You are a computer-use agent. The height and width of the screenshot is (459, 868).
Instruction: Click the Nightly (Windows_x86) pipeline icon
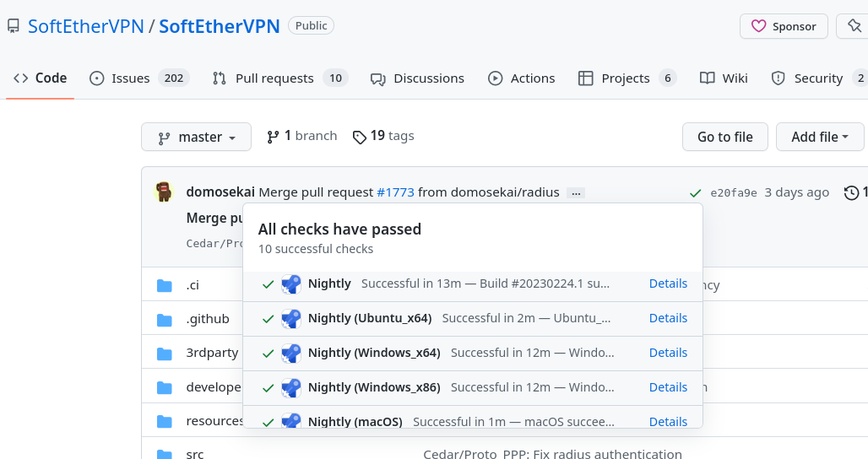[x=291, y=388]
